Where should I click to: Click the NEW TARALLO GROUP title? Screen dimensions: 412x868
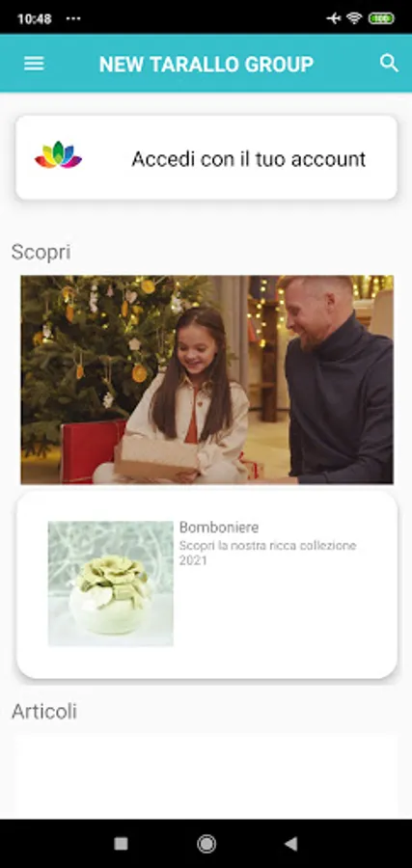(206, 65)
